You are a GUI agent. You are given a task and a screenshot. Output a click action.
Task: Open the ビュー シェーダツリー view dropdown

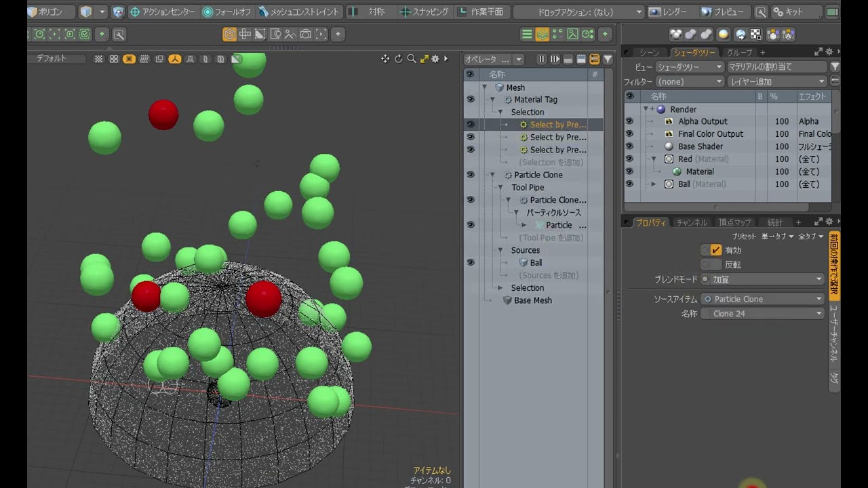click(x=690, y=66)
